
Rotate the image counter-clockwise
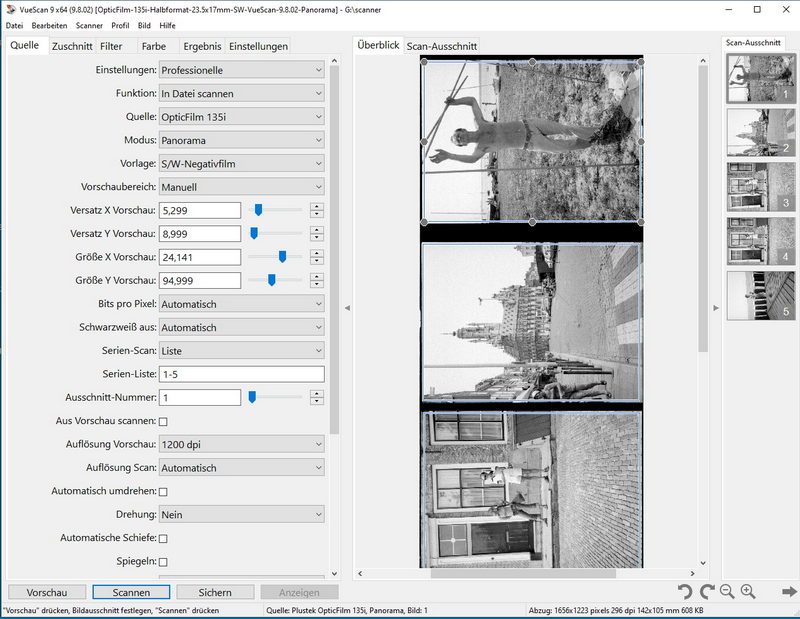click(x=685, y=592)
